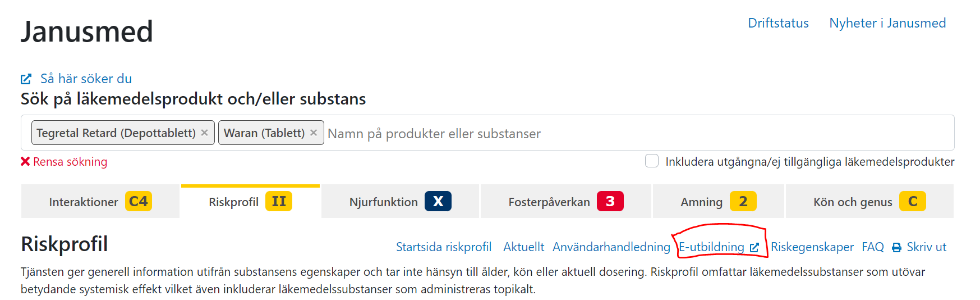Screen dimensions: 980x300
Task: Go to Startsida riskprofil
Action: pos(443,247)
